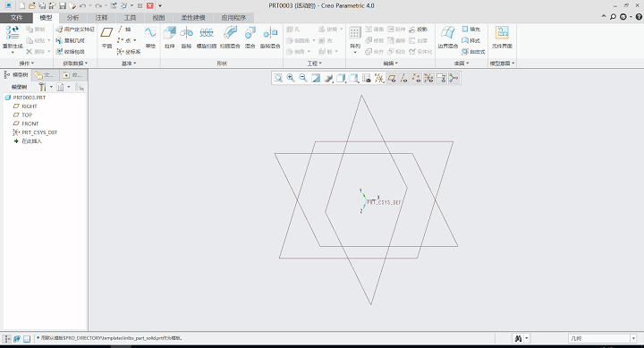This screenshot has width=644, height=348.
Task: Click the Zoom Out magnifier icon
Action: pos(303,78)
